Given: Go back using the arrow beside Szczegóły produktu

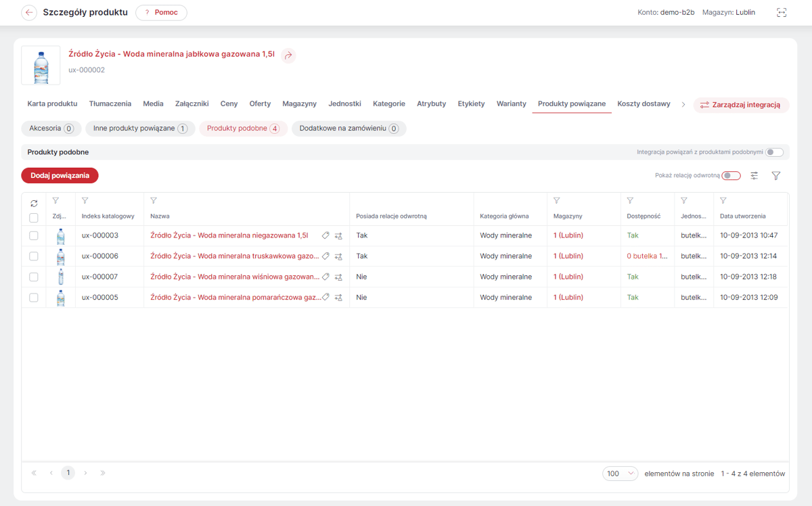Looking at the screenshot, I should click(x=29, y=13).
